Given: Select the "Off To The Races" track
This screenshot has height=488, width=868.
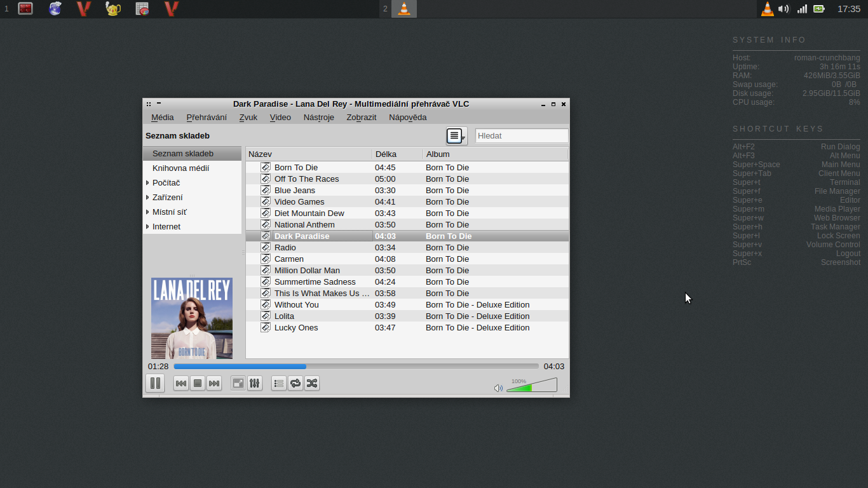Looking at the screenshot, I should (x=407, y=179).
